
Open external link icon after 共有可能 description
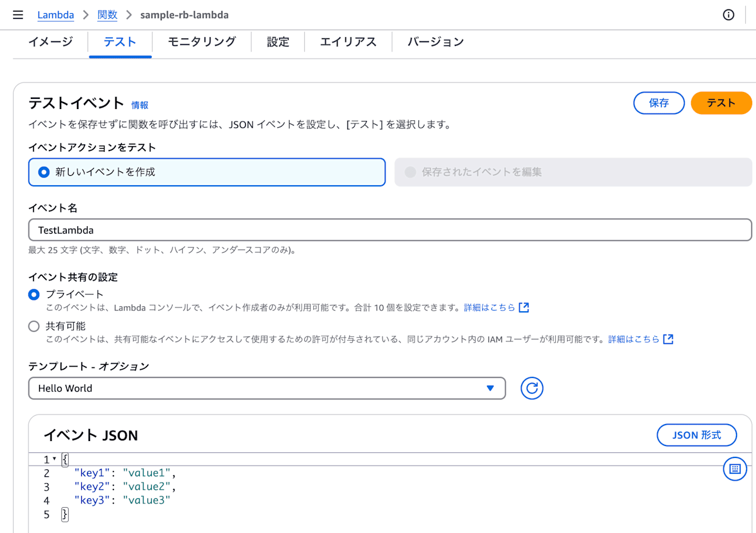tap(668, 339)
